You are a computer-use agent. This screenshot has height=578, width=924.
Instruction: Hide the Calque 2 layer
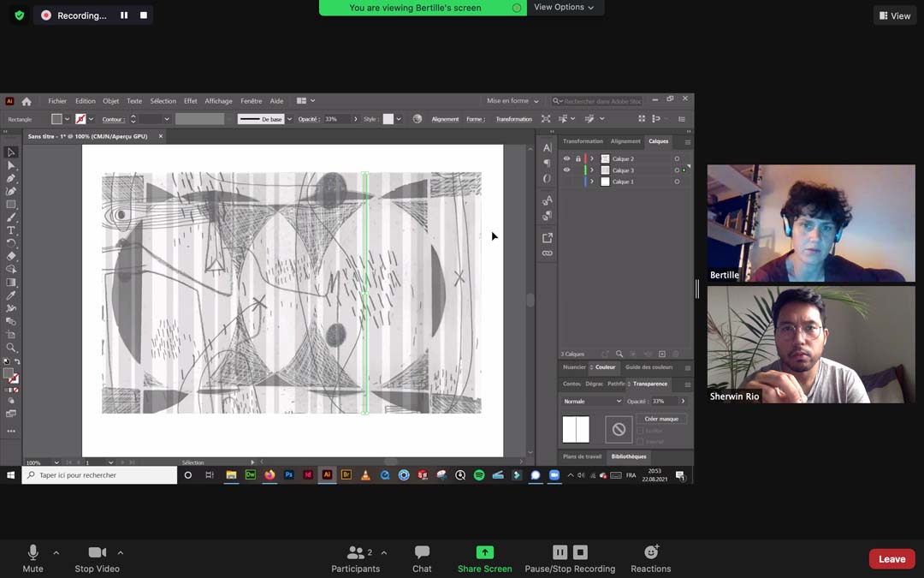tap(566, 158)
